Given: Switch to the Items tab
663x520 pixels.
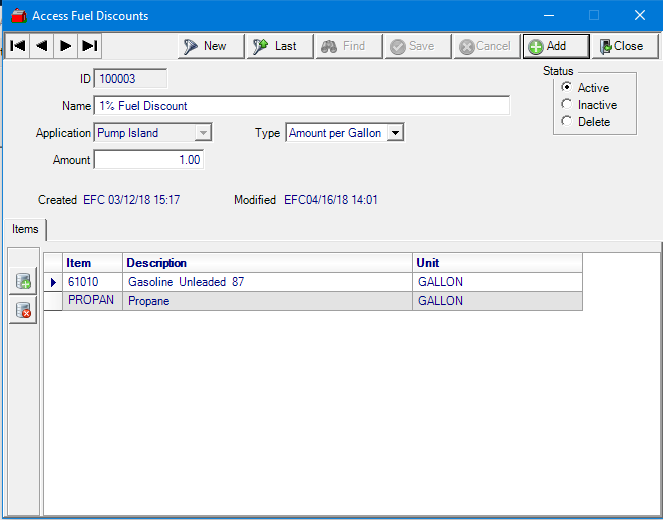Looking at the screenshot, I should [25, 229].
